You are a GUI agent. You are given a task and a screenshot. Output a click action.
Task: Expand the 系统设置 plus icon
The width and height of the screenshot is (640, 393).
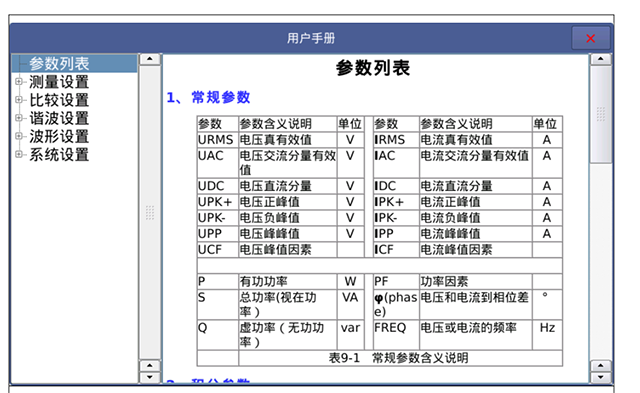(x=18, y=154)
